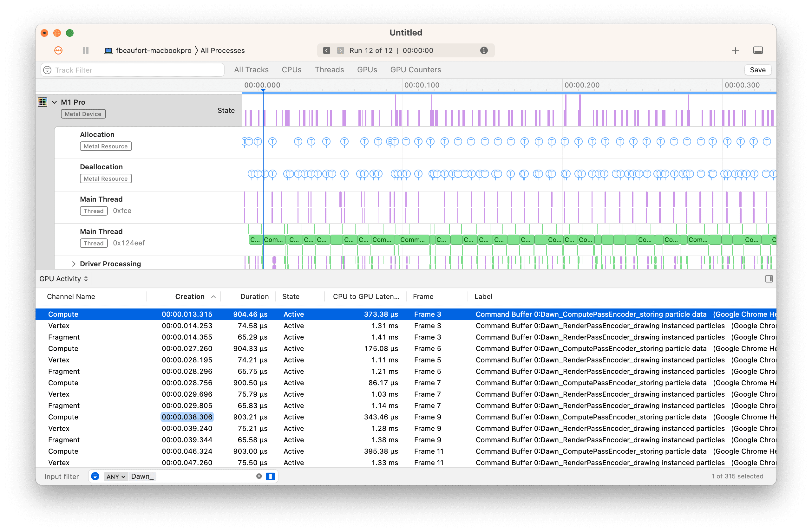The height and width of the screenshot is (532, 812).
Task: Click the info icon next to run time
Action: click(x=484, y=50)
